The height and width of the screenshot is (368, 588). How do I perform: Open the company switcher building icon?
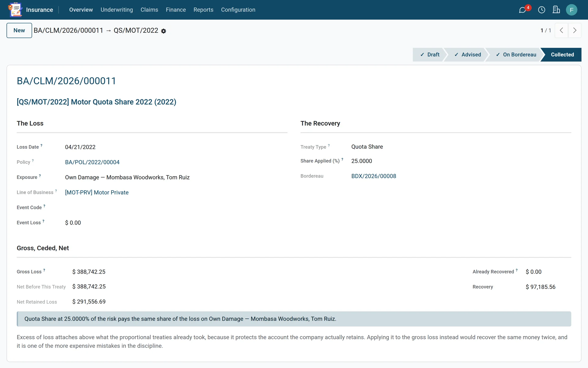[x=556, y=10]
